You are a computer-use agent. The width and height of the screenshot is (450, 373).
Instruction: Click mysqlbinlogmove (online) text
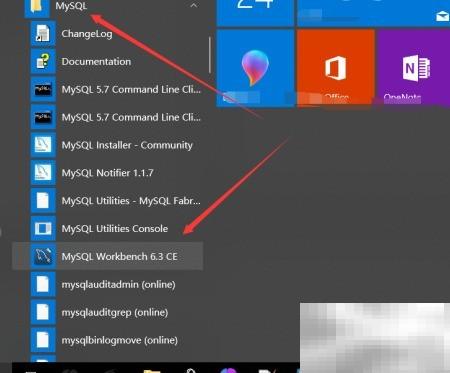pyautogui.click(x=119, y=340)
